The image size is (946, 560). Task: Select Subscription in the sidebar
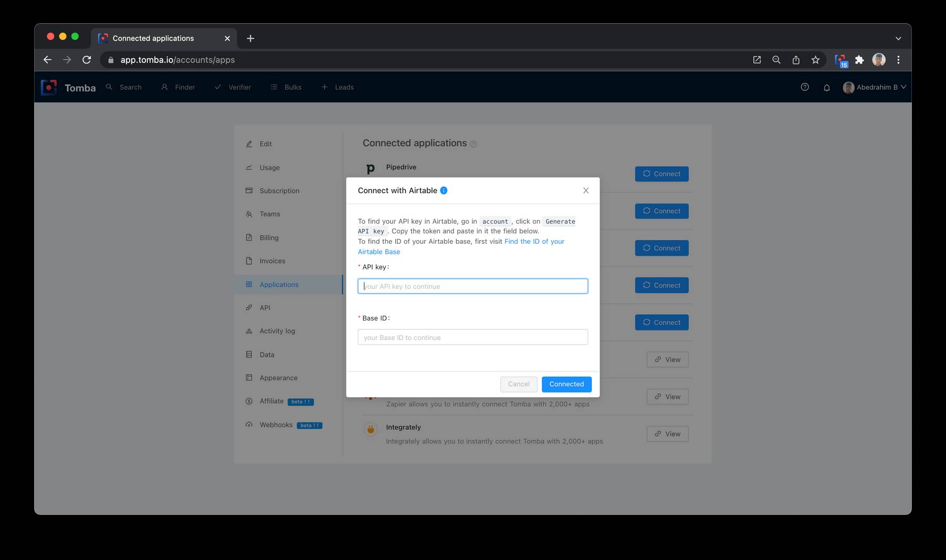[289, 191]
